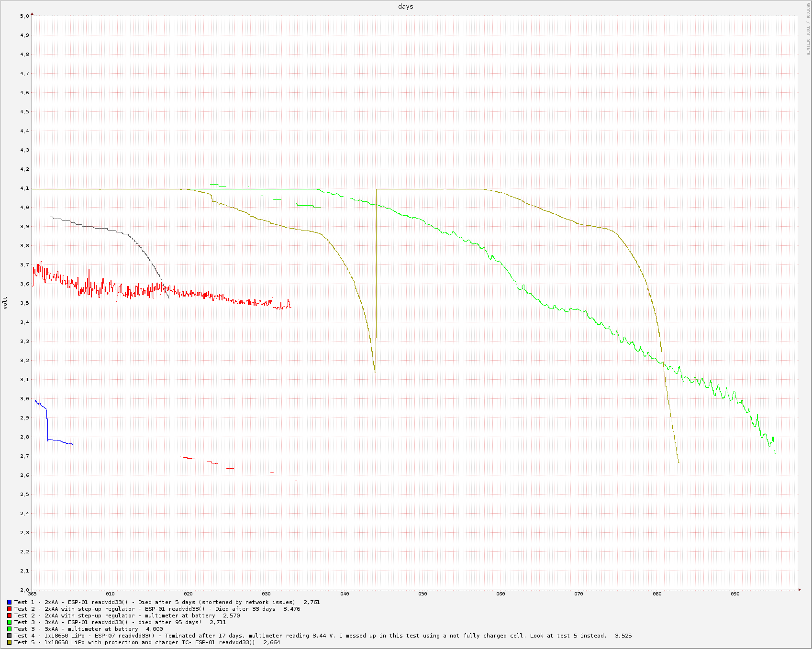Click the legend value '3,525' of Test 4

pos(623,636)
